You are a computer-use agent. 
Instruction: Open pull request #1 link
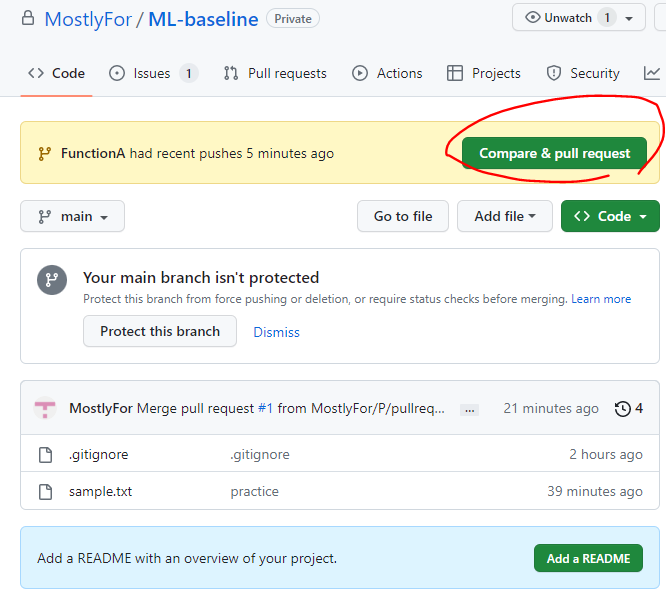pos(265,409)
